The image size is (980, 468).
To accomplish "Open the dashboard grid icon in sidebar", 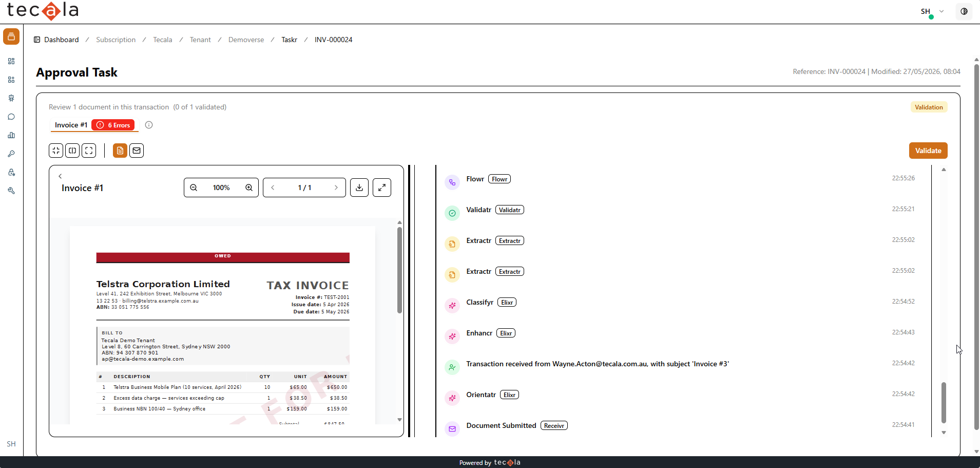I will (x=11, y=61).
